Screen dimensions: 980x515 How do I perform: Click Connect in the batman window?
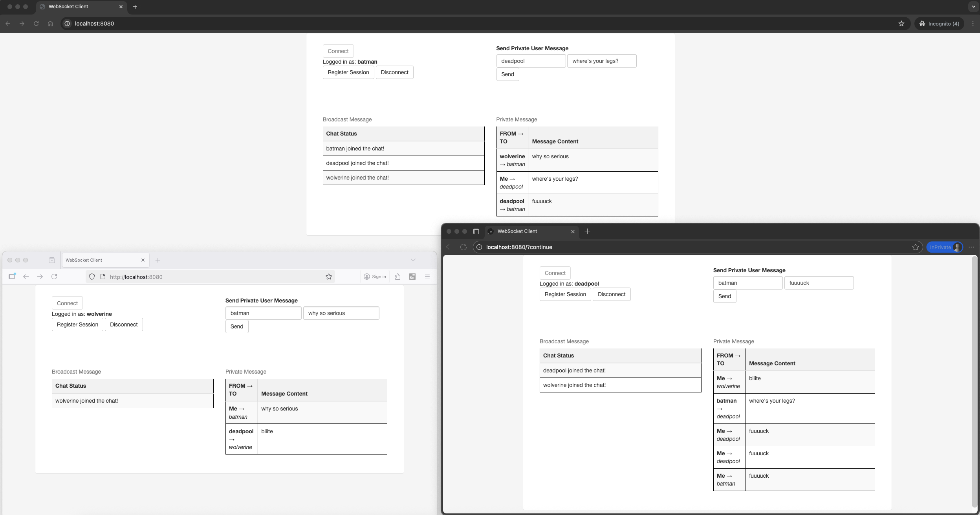coord(338,51)
